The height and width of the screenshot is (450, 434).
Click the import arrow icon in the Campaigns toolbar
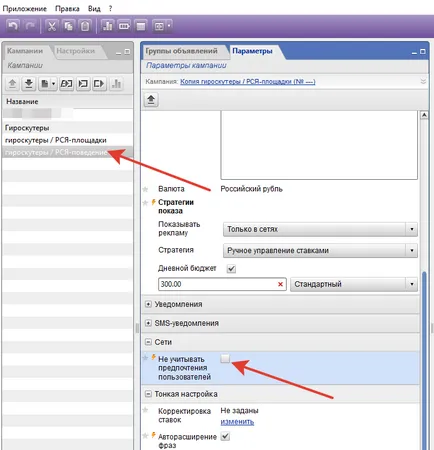[x=83, y=83]
